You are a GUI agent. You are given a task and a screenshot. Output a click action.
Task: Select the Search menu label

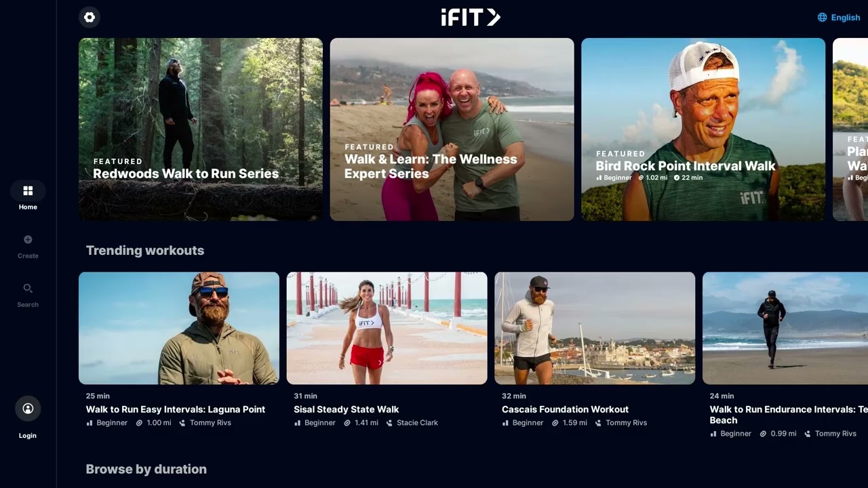pyautogui.click(x=28, y=305)
